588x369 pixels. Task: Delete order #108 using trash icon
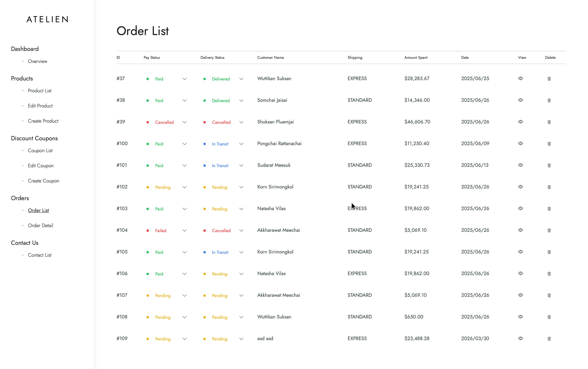(x=549, y=317)
